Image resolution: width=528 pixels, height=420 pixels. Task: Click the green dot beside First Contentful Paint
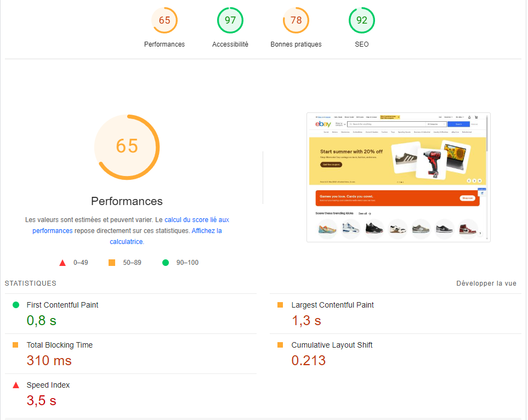16,305
